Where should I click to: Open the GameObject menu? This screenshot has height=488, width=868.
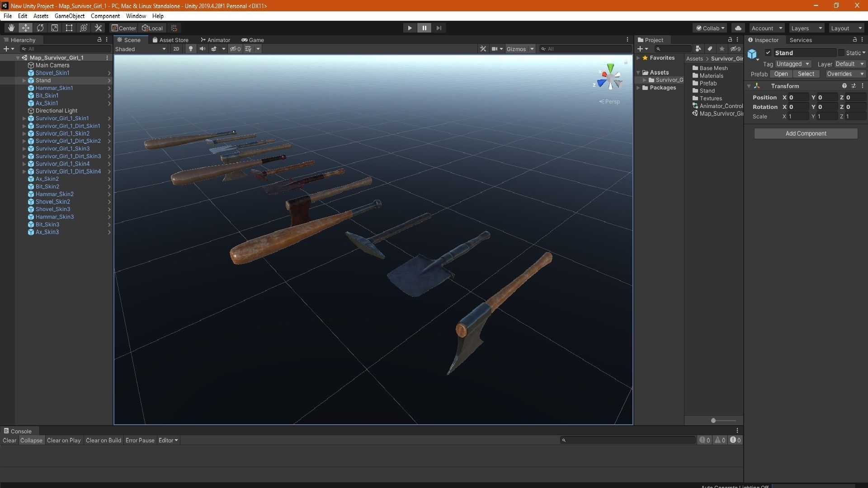[69, 16]
